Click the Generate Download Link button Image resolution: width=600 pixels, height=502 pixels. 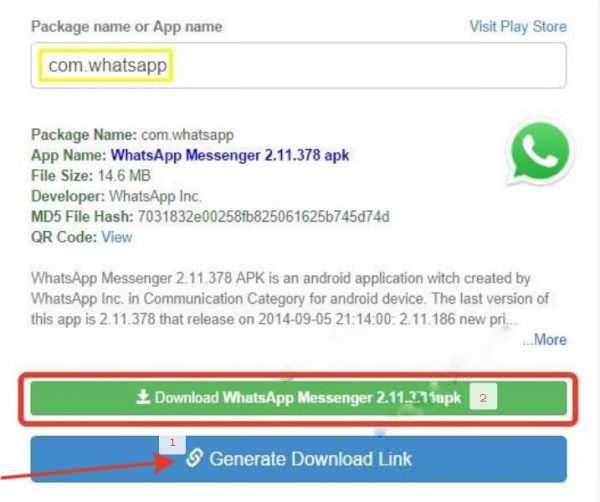(x=298, y=459)
